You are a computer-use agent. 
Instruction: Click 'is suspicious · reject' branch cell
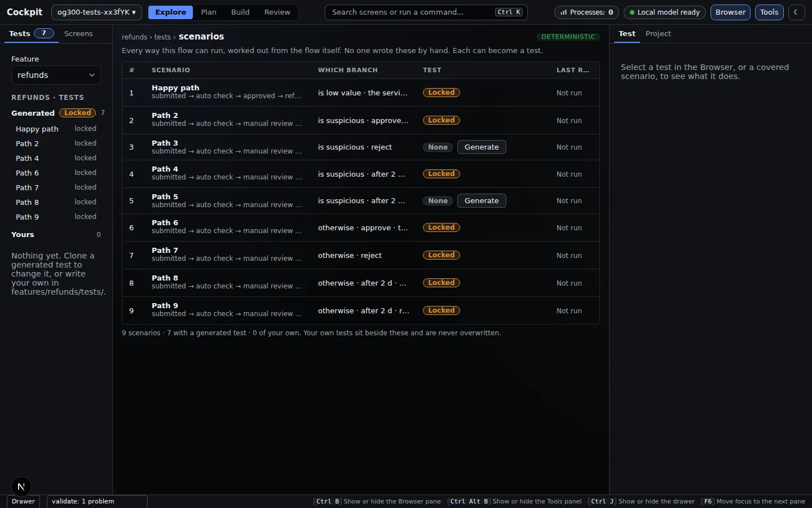(x=355, y=147)
